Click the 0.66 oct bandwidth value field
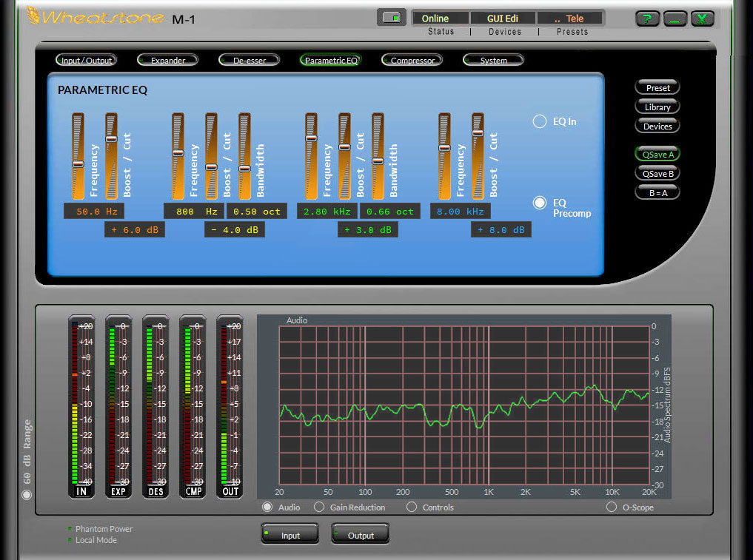753x560 pixels. click(x=390, y=211)
